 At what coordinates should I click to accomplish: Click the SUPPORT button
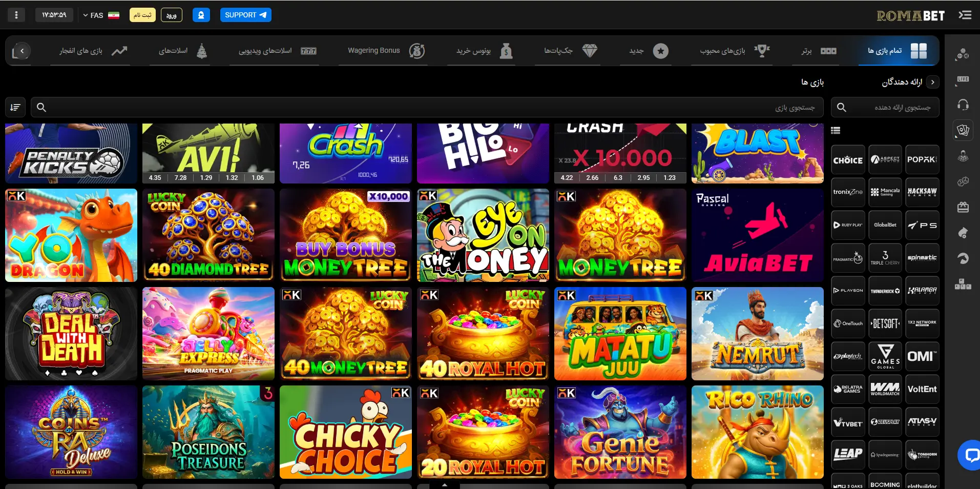(246, 15)
